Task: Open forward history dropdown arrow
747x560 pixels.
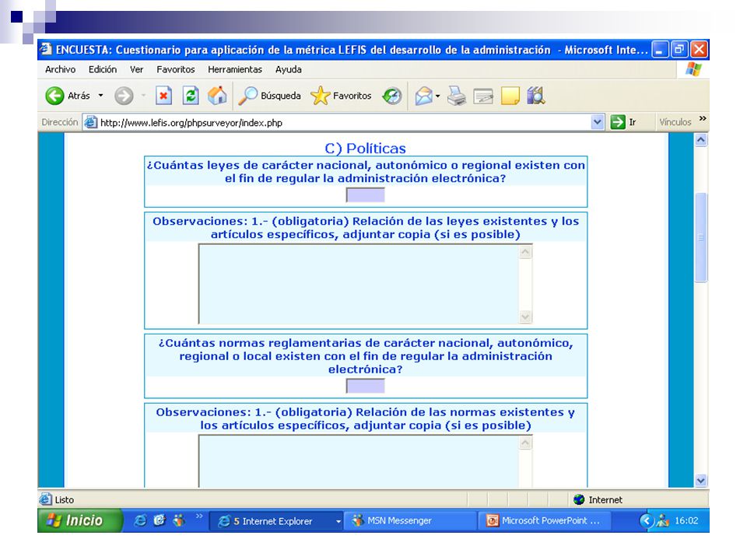Action: pos(143,96)
